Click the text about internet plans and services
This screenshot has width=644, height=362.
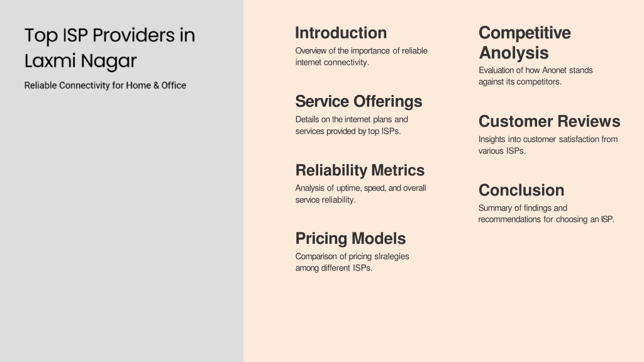click(352, 125)
